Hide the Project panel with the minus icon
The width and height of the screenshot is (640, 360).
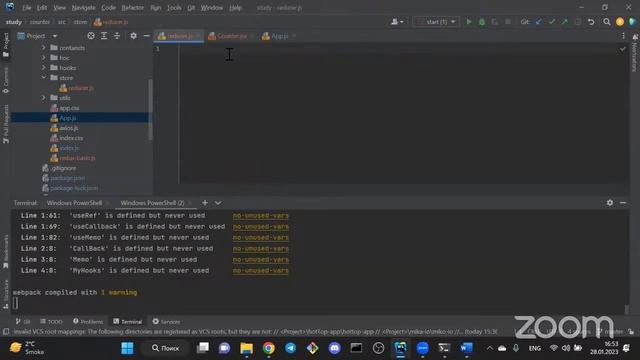(x=146, y=36)
